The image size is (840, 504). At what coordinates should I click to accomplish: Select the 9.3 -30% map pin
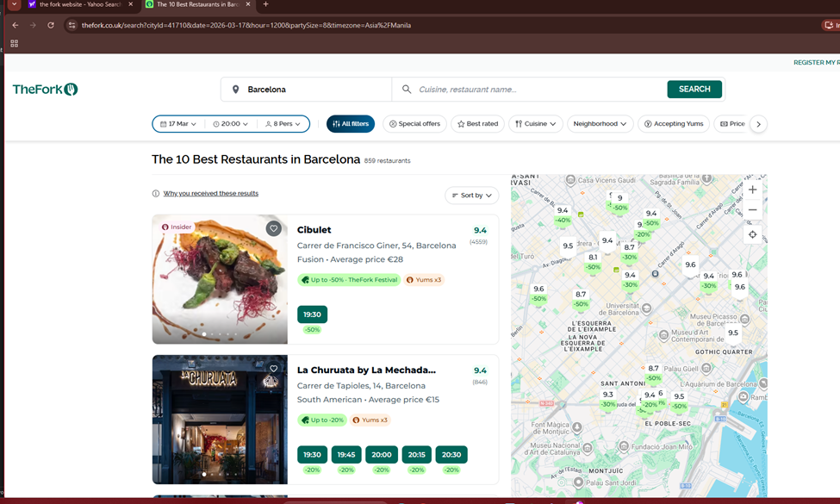pyautogui.click(x=607, y=399)
